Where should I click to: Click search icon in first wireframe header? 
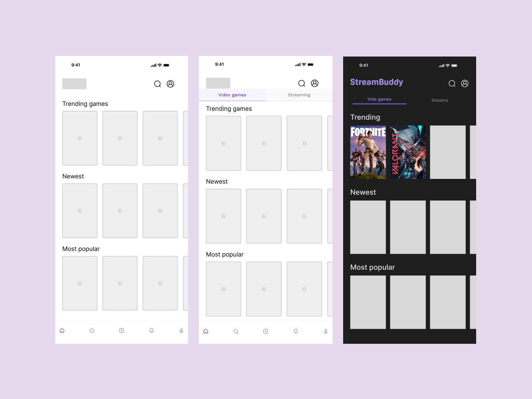(158, 84)
